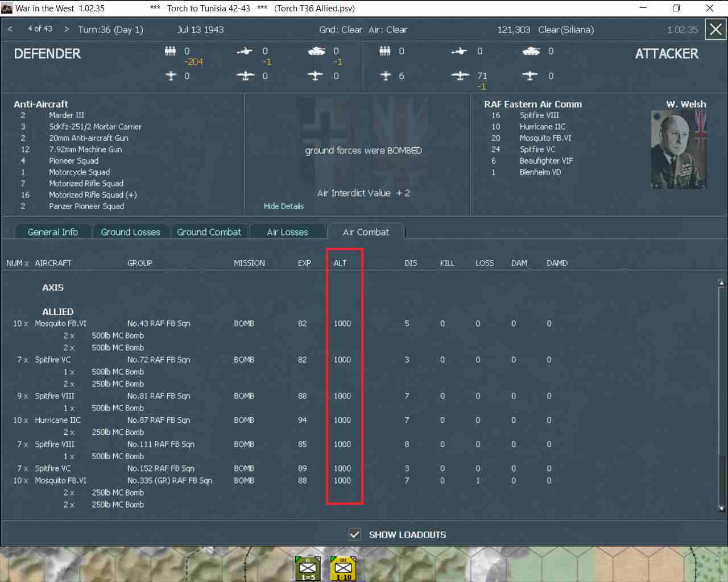Click Beaufighter VIF in attacker aircraft list
The height and width of the screenshot is (582, 728).
(x=546, y=161)
